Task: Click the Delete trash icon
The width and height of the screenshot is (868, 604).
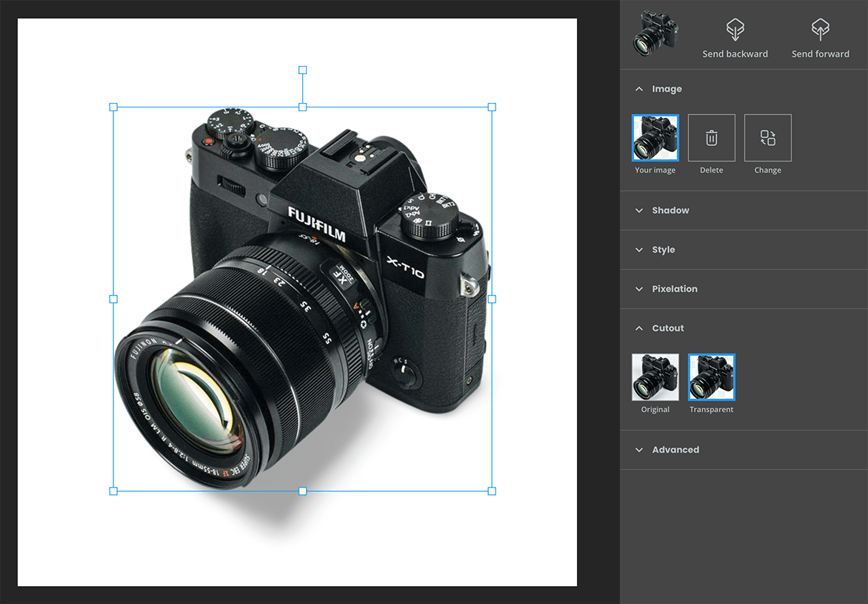Action: pos(711,138)
